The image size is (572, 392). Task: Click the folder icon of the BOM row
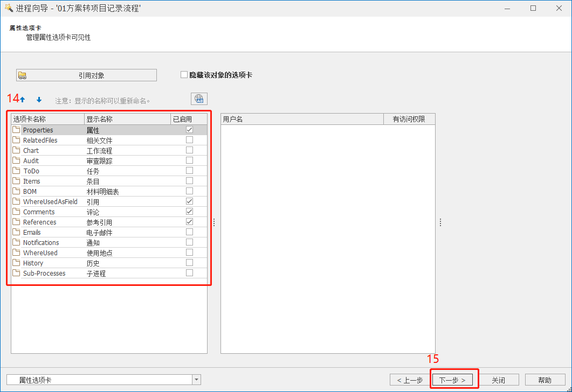tap(16, 192)
